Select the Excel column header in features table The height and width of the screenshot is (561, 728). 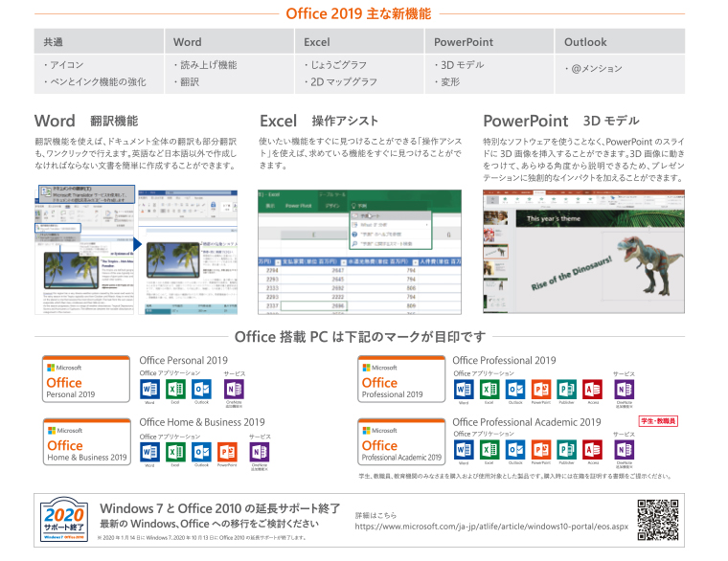point(359,42)
